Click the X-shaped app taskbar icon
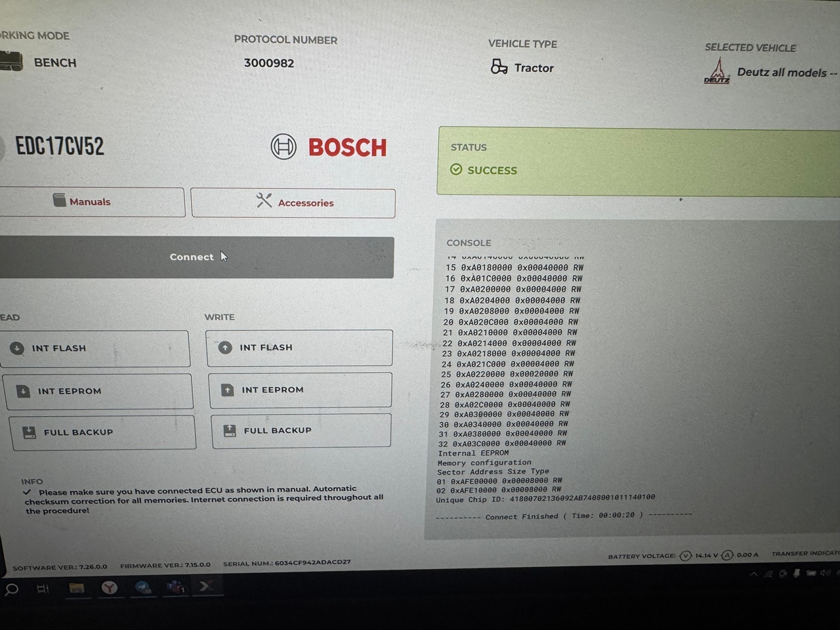Screen dimensions: 840x630 click(206, 586)
